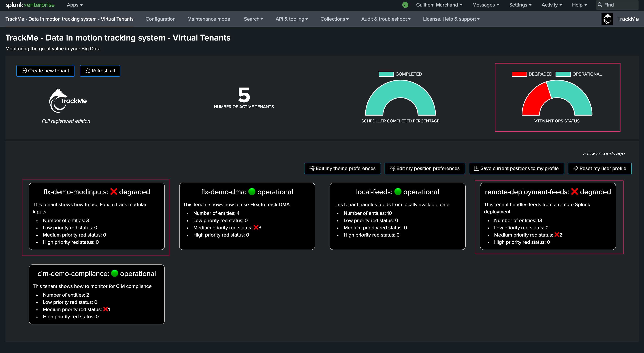This screenshot has height=353, width=644.
Task: Click the number of active tenants value 5
Action: pyautogui.click(x=244, y=95)
